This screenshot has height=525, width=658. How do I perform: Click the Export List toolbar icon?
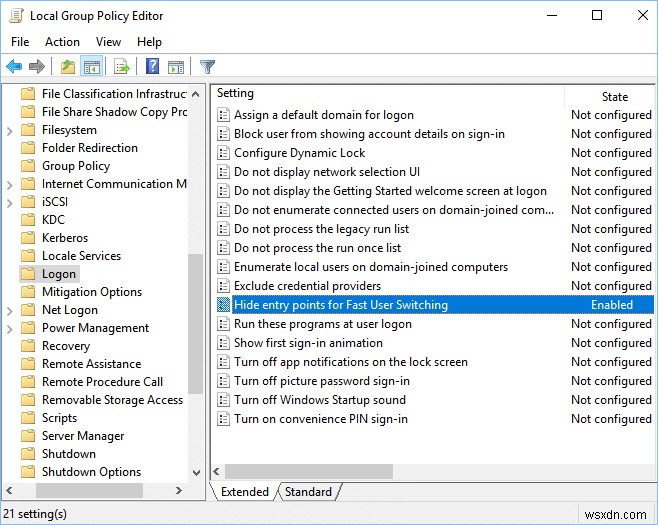(122, 67)
